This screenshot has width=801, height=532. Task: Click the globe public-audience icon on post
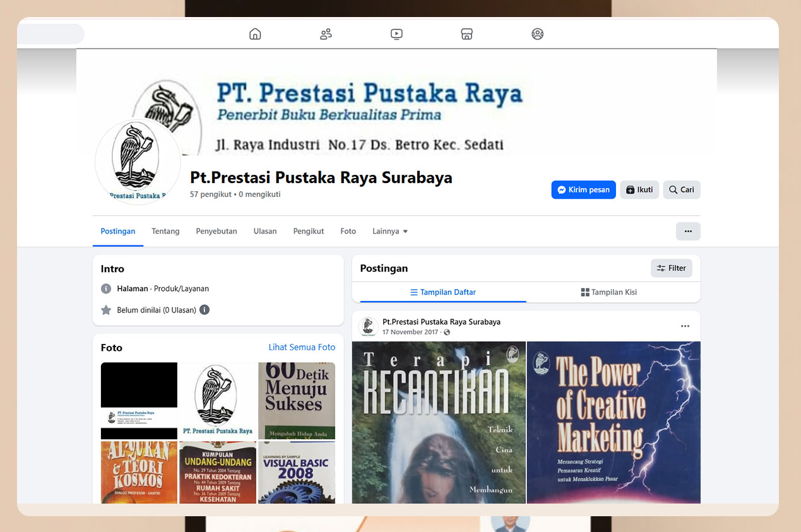point(447,333)
